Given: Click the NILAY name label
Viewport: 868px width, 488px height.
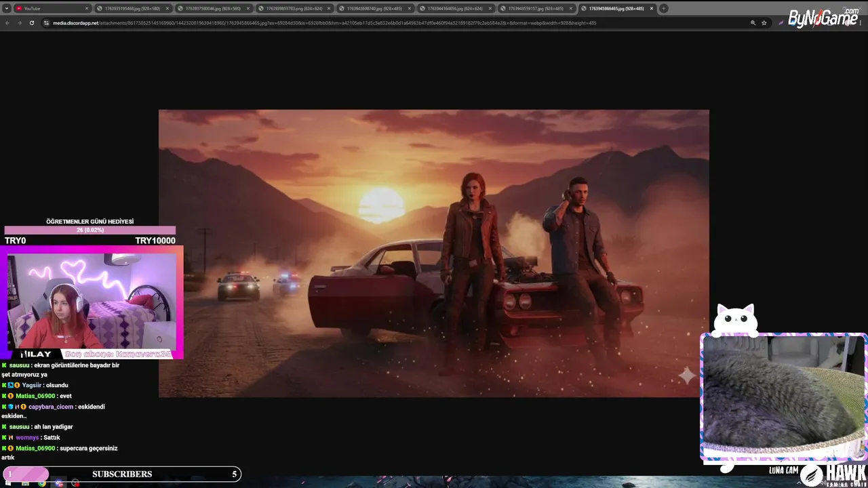Looking at the screenshot, I should [x=37, y=354].
